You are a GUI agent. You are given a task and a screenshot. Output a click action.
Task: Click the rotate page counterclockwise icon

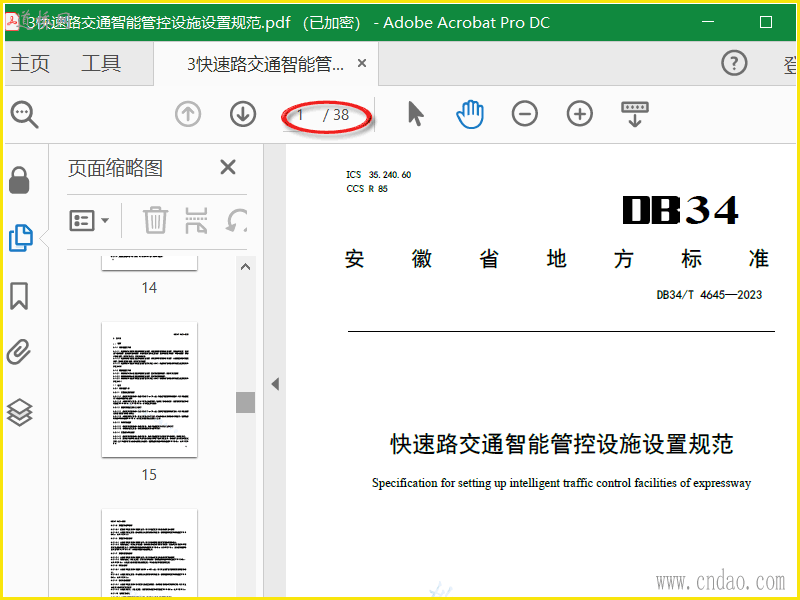236,220
